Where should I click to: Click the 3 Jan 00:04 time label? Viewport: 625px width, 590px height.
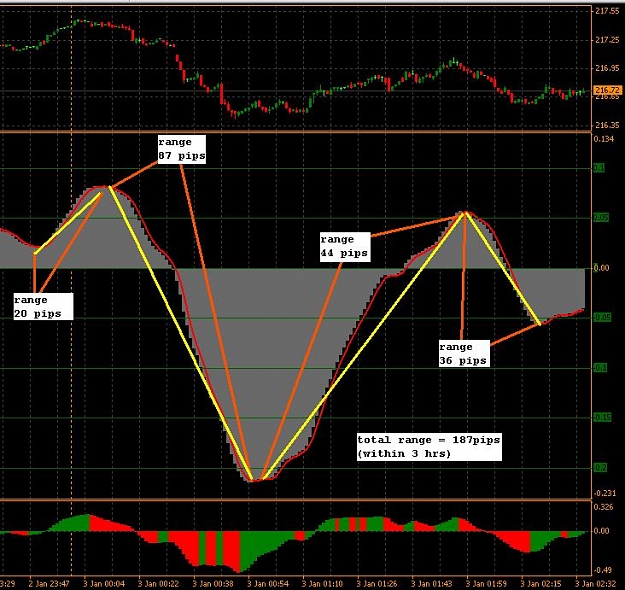tap(104, 584)
